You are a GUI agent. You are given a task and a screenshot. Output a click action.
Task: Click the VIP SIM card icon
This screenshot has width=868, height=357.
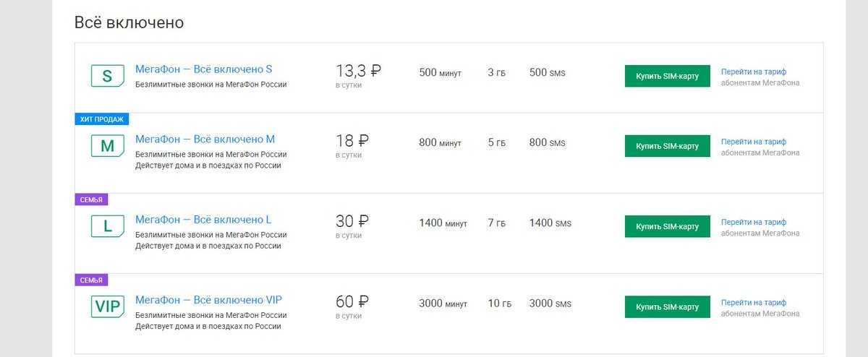(x=107, y=306)
